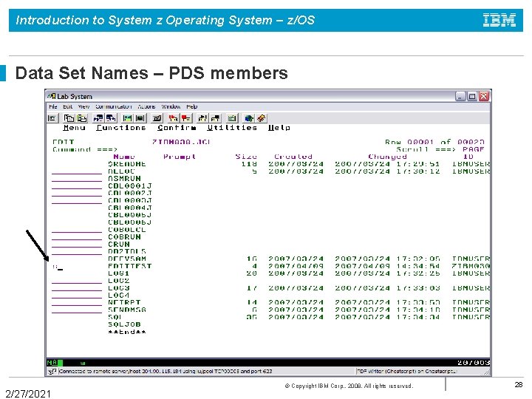Viewport: 532px width, 399px height.
Task: Click the Stop macro red flag icon
Action: click(186, 118)
